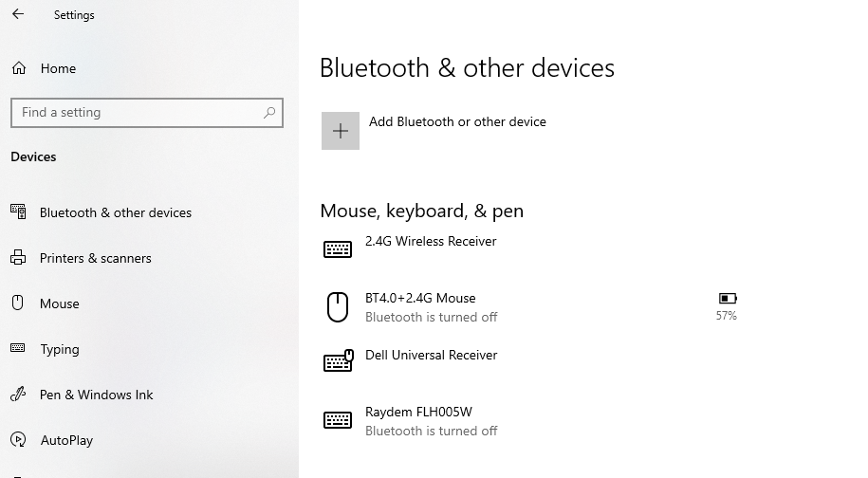Open Bluetooth & other devices page
This screenshot has width=868, height=478.
[x=115, y=212]
